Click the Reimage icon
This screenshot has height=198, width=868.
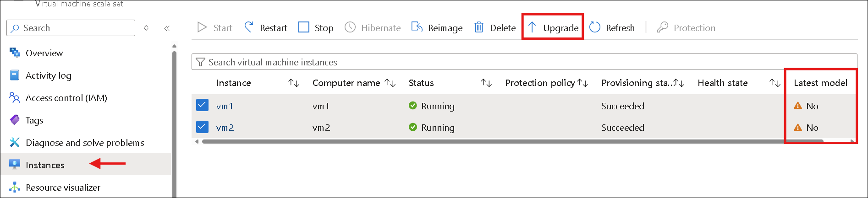pyautogui.click(x=417, y=27)
